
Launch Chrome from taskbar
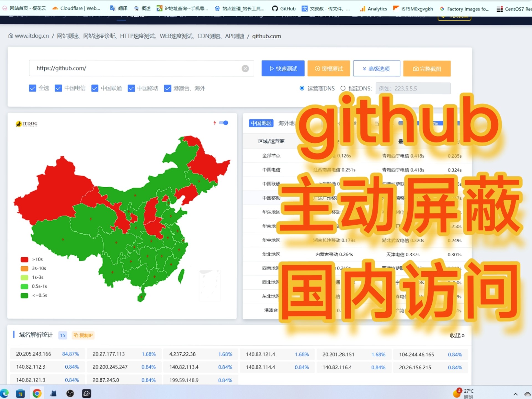click(x=37, y=393)
